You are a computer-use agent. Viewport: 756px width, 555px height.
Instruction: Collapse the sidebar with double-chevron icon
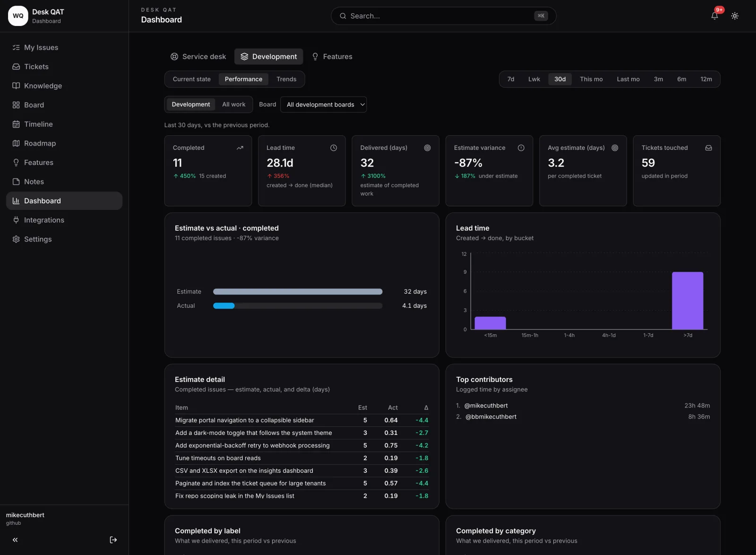[x=15, y=540]
